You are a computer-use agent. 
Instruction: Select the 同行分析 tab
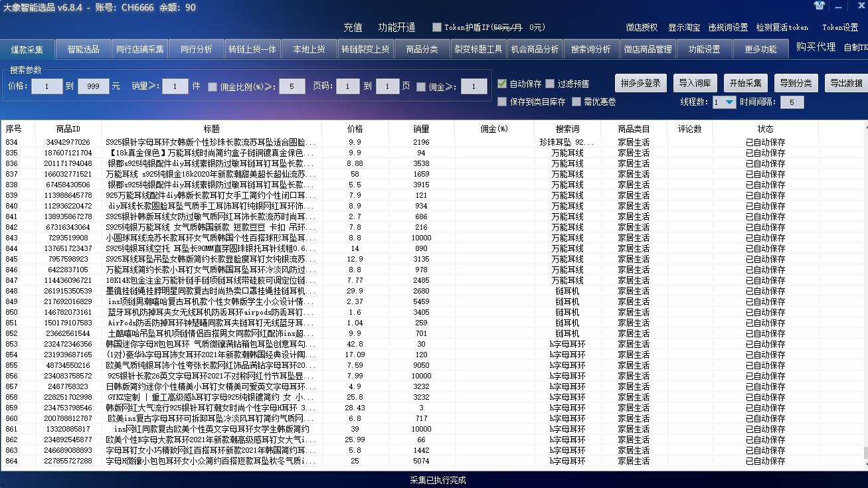click(x=196, y=49)
